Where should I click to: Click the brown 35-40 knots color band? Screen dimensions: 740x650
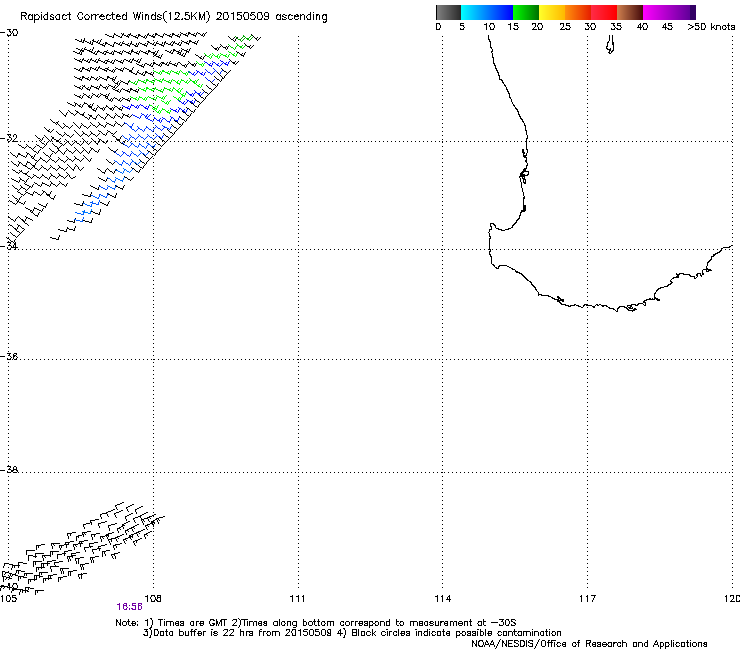tap(630, 12)
